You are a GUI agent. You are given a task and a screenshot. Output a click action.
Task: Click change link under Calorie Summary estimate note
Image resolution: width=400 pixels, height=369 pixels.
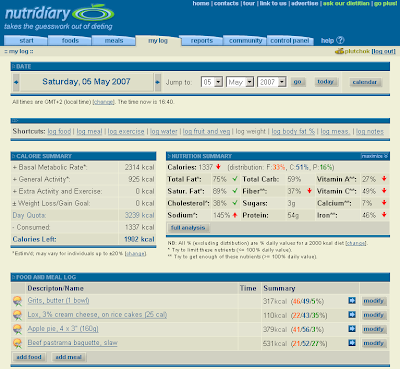tap(135, 254)
